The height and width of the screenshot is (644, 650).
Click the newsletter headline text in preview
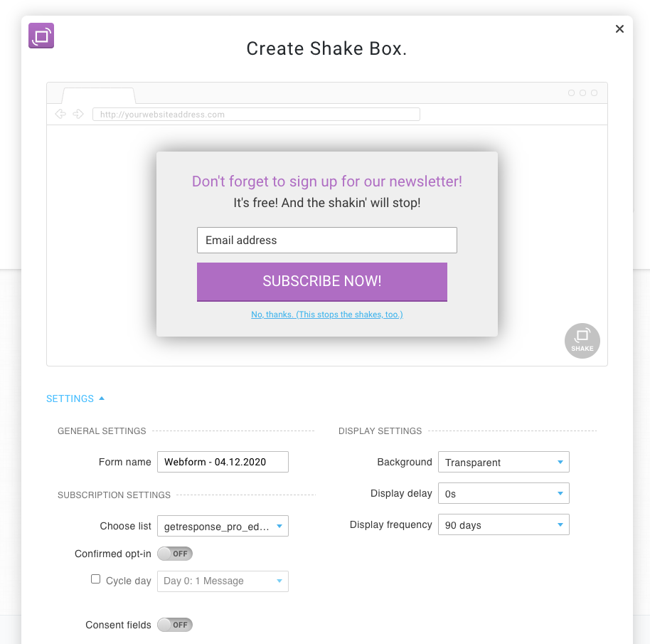(327, 181)
